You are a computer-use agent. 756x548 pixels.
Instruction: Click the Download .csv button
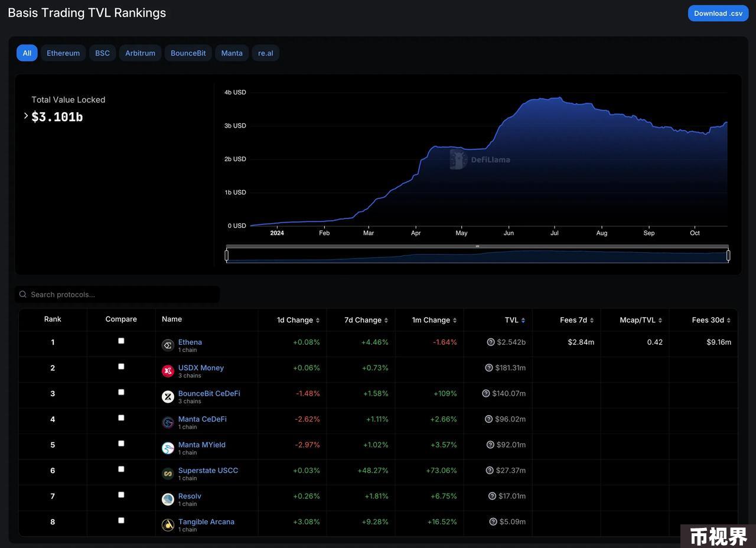coord(718,13)
